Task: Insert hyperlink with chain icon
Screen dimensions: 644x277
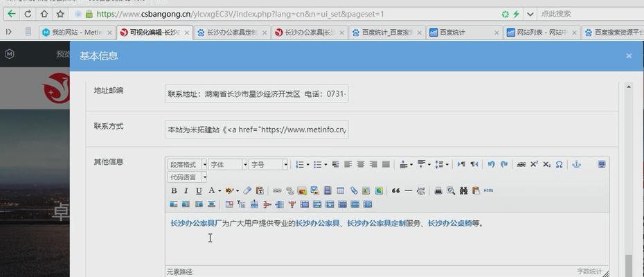Action: tap(277, 190)
